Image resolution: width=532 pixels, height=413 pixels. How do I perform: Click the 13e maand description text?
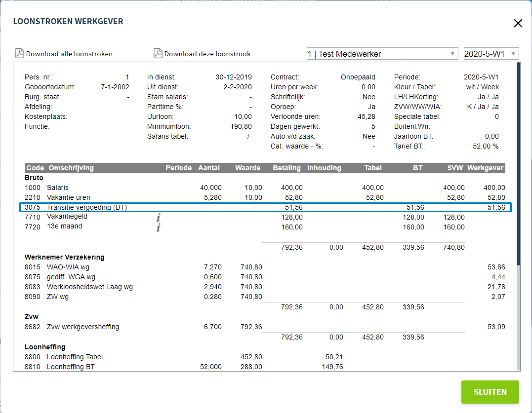click(x=65, y=226)
